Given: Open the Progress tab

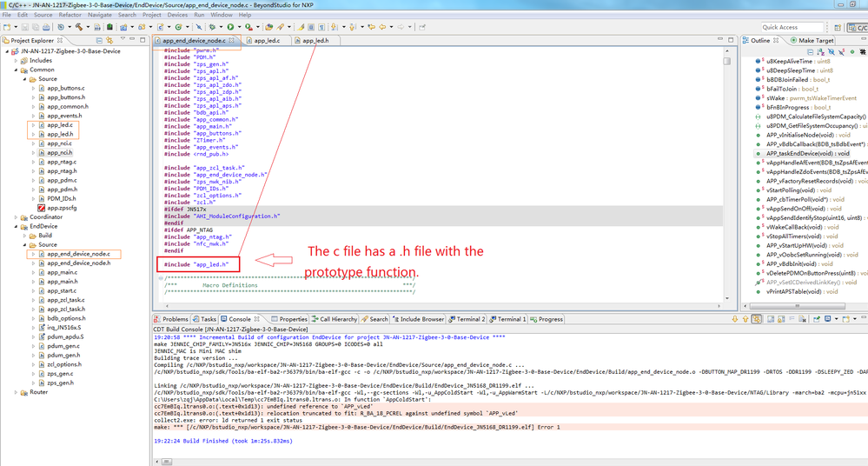Looking at the screenshot, I should tap(547, 319).
